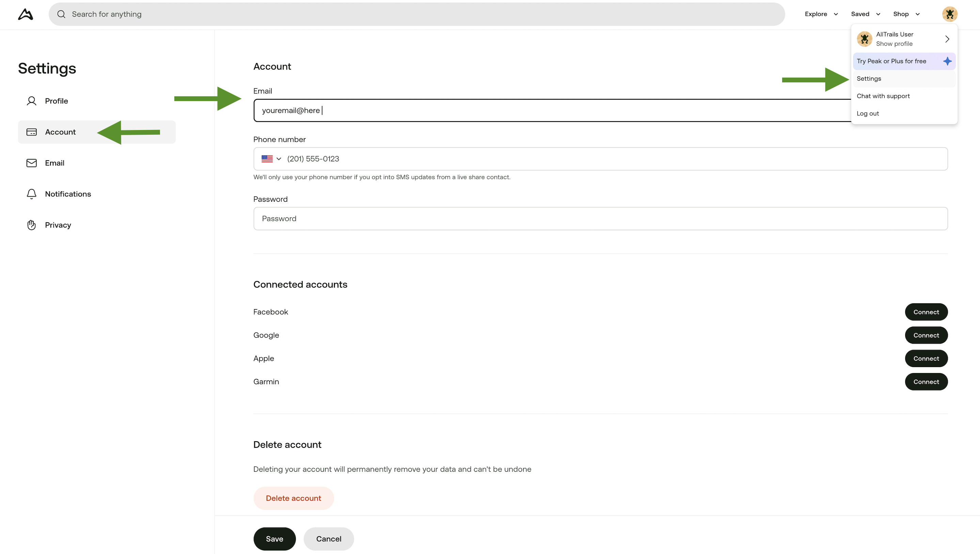
Task: Click the US flag icon
Action: point(267,159)
